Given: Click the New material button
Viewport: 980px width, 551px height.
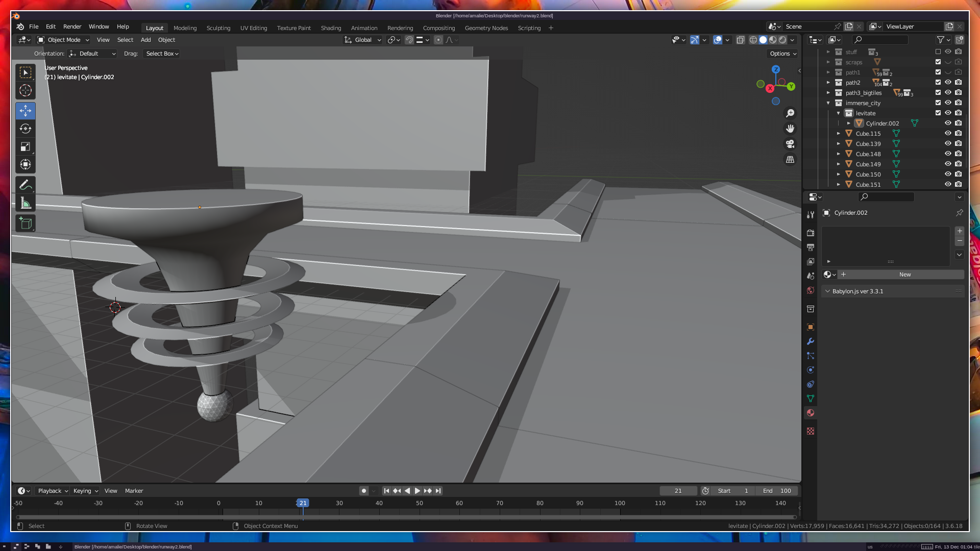Looking at the screenshot, I should tap(904, 274).
